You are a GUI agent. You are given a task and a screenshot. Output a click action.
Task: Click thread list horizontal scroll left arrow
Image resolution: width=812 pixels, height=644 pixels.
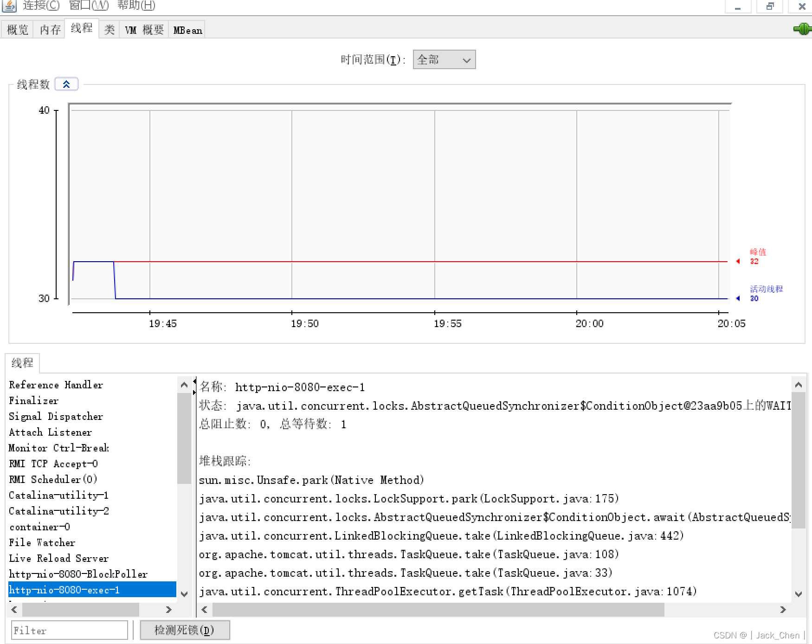[14, 610]
